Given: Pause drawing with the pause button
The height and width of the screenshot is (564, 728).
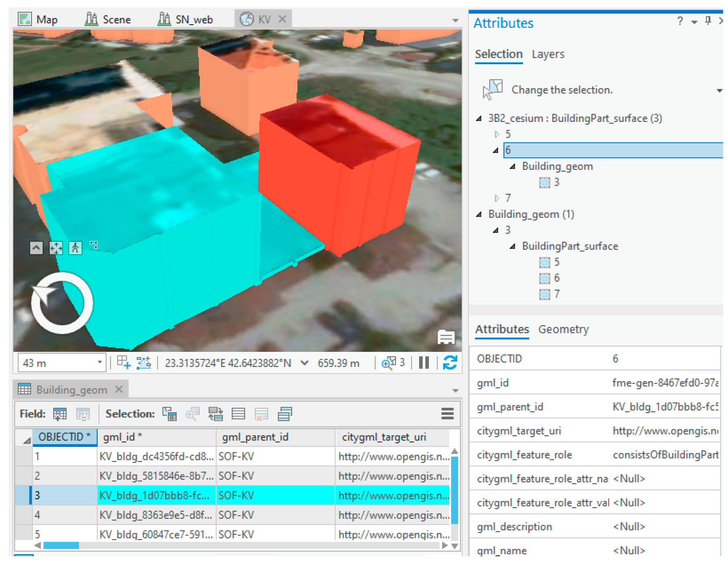Looking at the screenshot, I should point(424,363).
